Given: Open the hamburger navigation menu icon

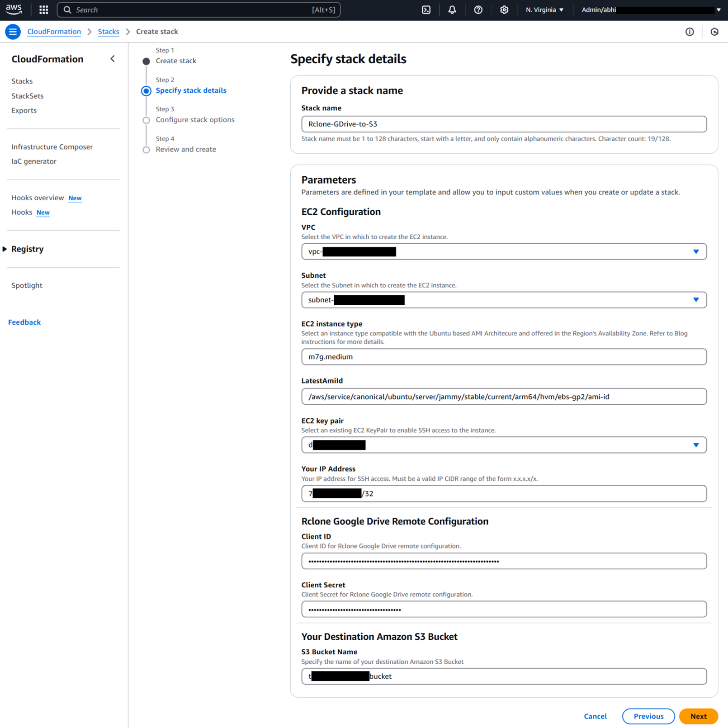Looking at the screenshot, I should (13, 32).
